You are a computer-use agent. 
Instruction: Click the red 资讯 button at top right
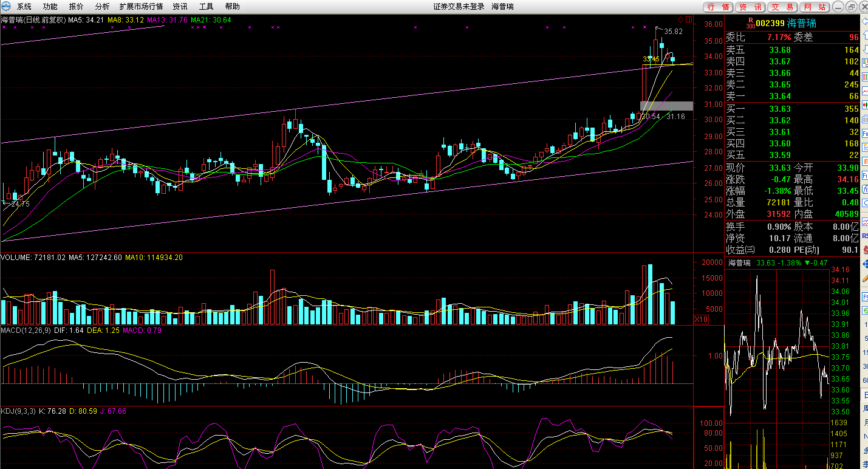pos(750,7)
